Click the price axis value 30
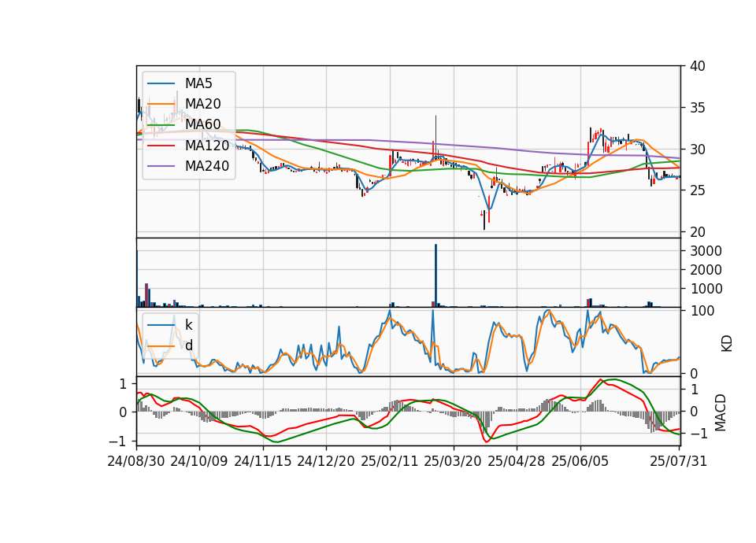 696,150
